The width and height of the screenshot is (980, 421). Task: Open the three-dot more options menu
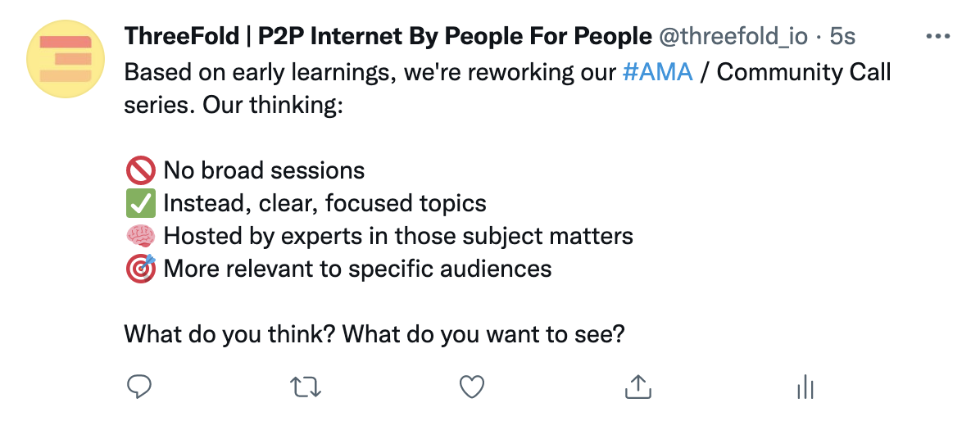(937, 36)
